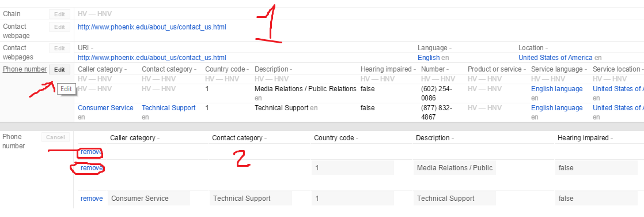This screenshot has width=644, height=217.
Task: Edit the Consumer Service caller category field
Action: (149, 199)
